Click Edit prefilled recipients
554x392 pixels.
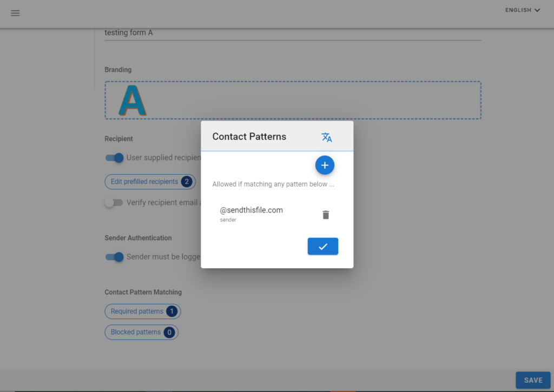point(144,182)
